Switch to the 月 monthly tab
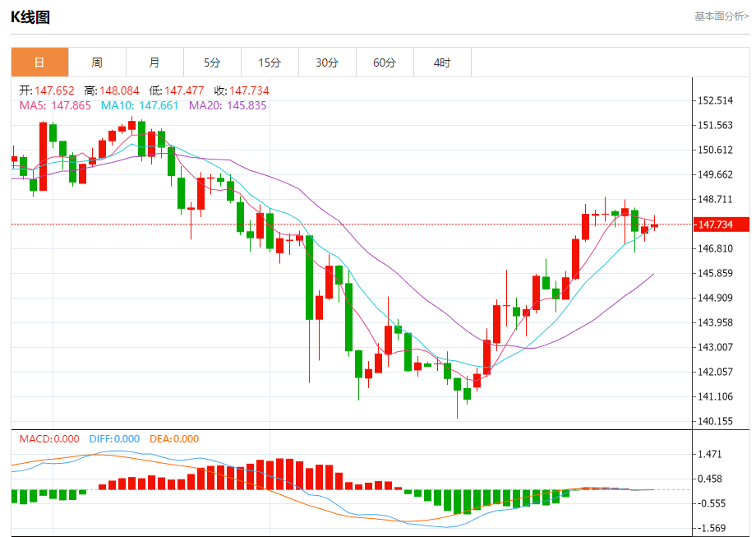This screenshot has width=756, height=537. [x=154, y=62]
